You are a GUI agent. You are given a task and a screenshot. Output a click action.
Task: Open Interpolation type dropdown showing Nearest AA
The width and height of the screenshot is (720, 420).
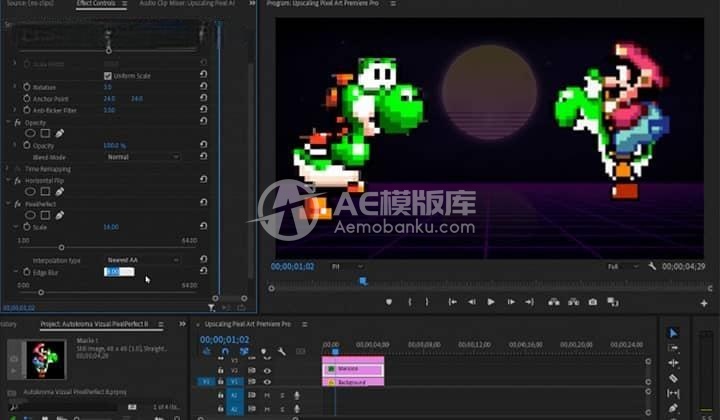[x=142, y=259]
